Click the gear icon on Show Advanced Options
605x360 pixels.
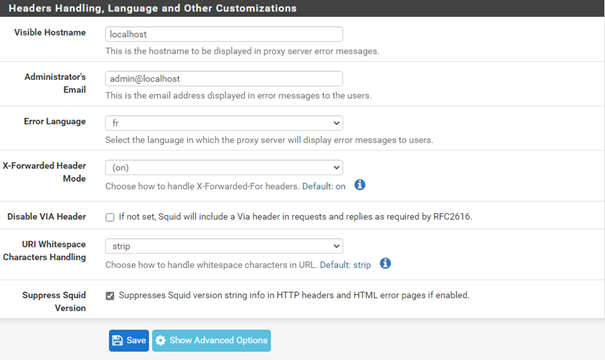[x=161, y=340]
